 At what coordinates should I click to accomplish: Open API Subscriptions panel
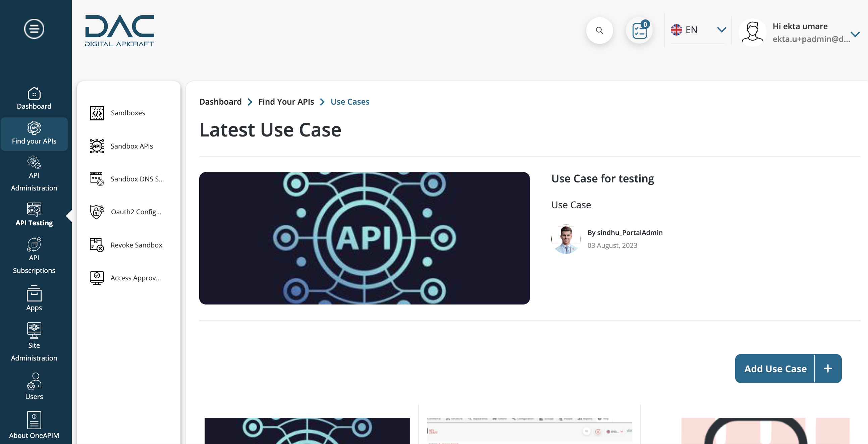34,257
